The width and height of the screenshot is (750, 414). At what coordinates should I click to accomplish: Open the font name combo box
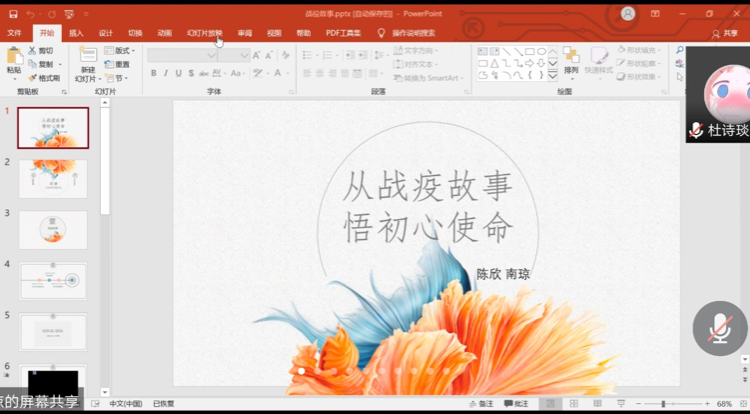coord(182,55)
